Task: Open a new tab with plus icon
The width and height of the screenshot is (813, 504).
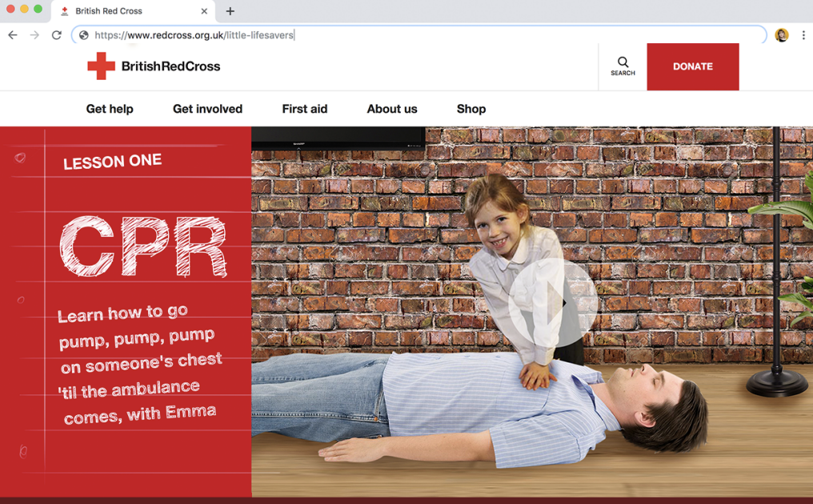Action: (x=230, y=11)
